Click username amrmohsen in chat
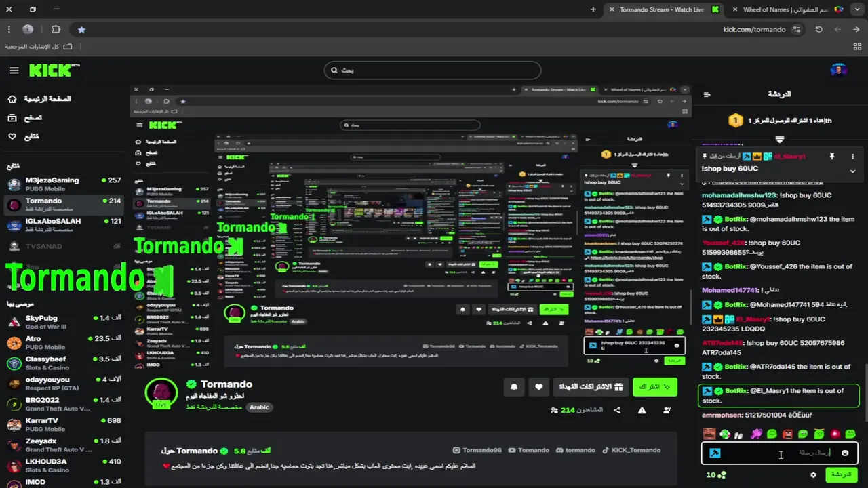This screenshot has height=488, width=868. pyautogui.click(x=722, y=415)
